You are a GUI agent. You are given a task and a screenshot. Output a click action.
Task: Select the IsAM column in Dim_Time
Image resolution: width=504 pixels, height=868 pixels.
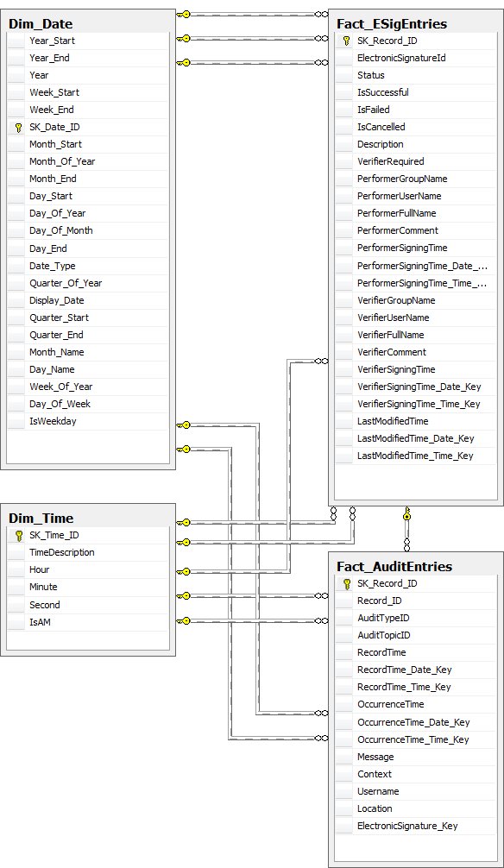click(87, 622)
